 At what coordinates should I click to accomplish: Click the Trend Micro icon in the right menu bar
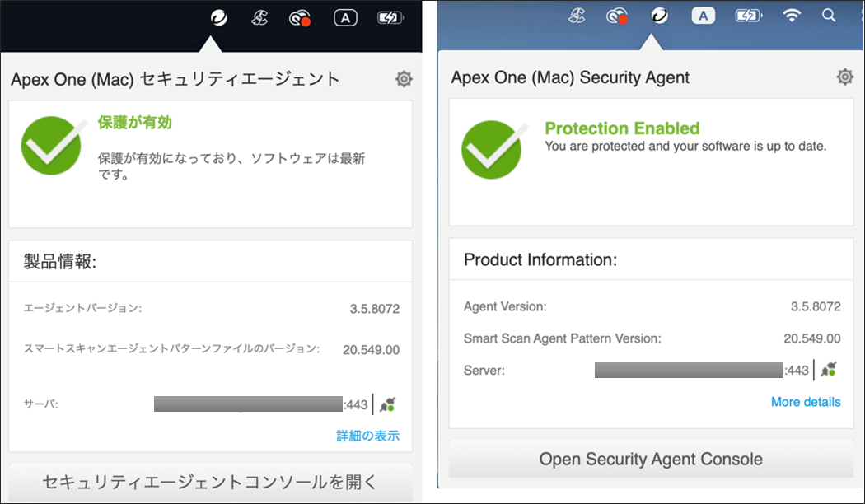coord(659,15)
